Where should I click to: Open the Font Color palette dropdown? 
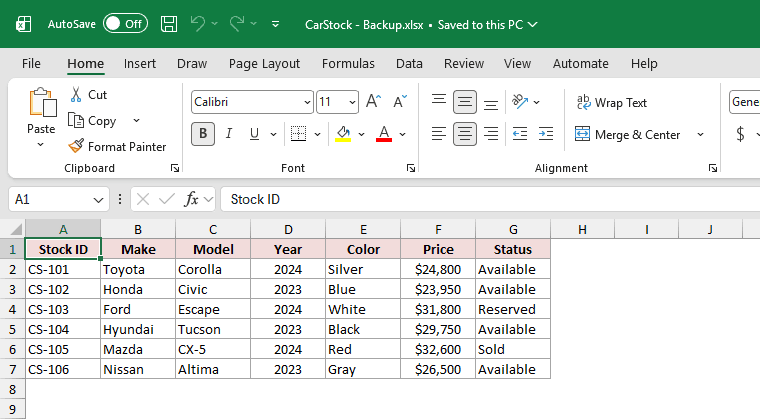pos(402,134)
